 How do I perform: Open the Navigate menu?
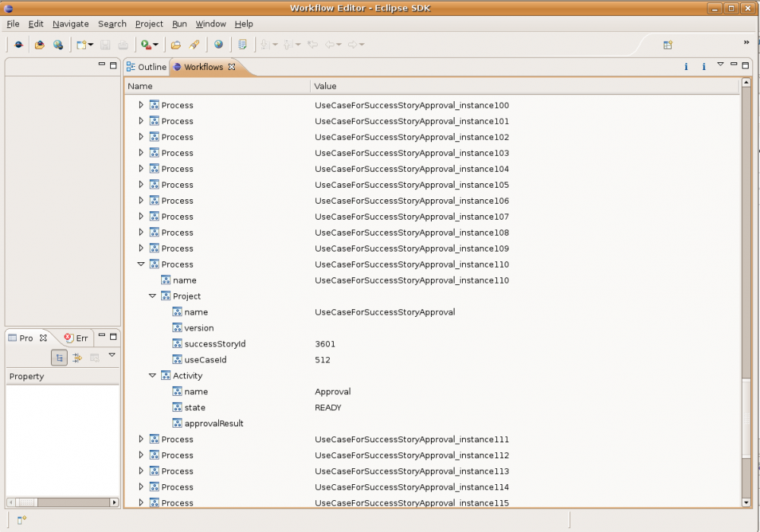click(70, 24)
